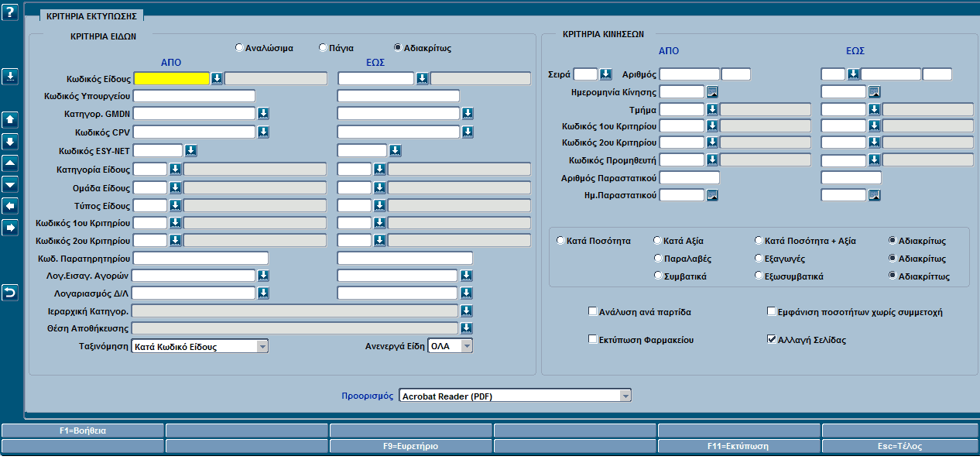Open lookup for κινήσεων Κωδικός 1ου Κριτηρίου ΑΠΟ

[x=712, y=126]
